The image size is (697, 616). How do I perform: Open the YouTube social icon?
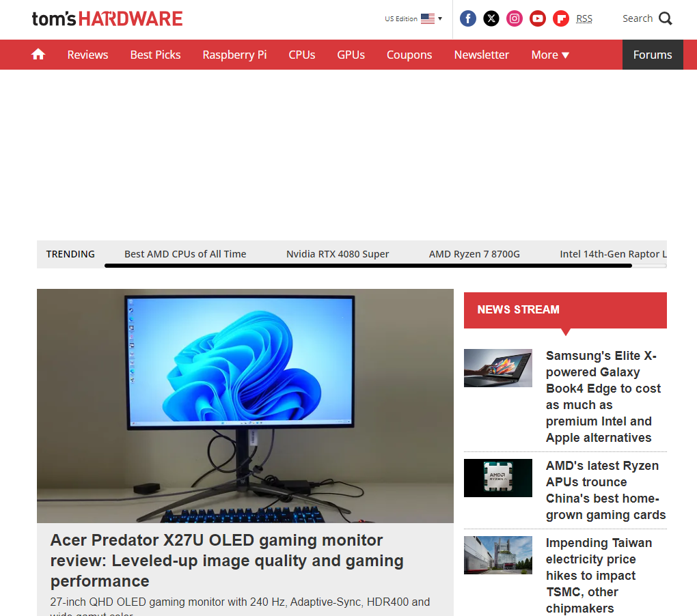[538, 18]
